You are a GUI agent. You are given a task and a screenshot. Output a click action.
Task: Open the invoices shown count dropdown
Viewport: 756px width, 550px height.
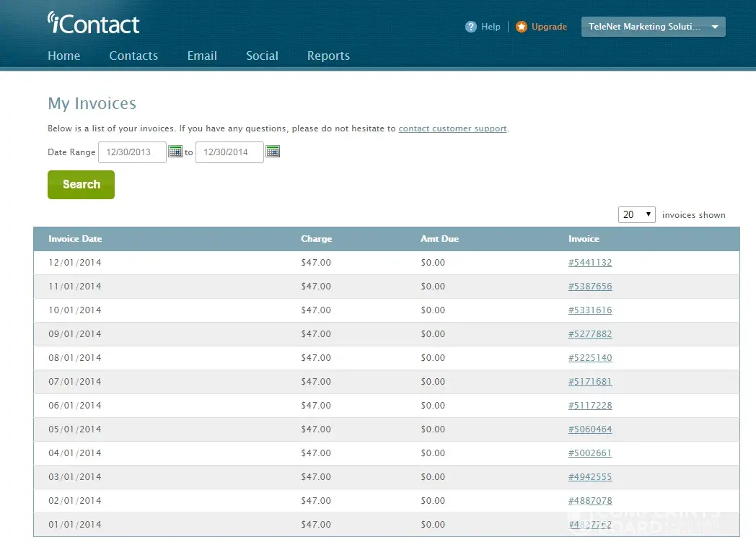(x=636, y=214)
